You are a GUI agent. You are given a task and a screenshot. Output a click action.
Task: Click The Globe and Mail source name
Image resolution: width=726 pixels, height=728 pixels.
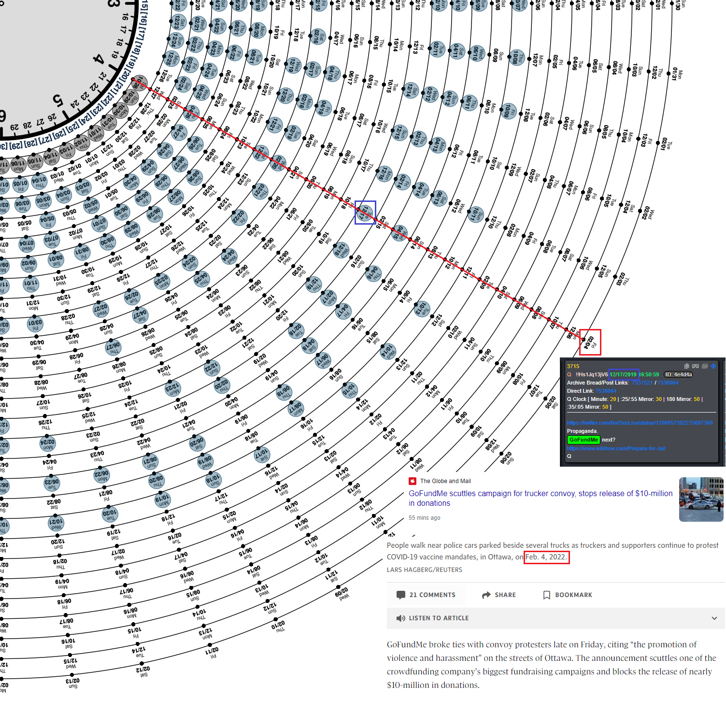[x=445, y=481]
